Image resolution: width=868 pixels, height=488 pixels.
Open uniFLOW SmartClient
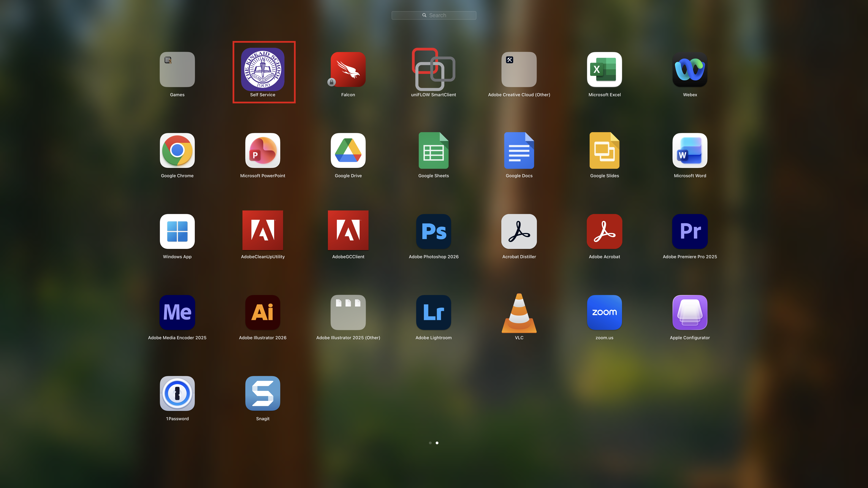click(433, 69)
